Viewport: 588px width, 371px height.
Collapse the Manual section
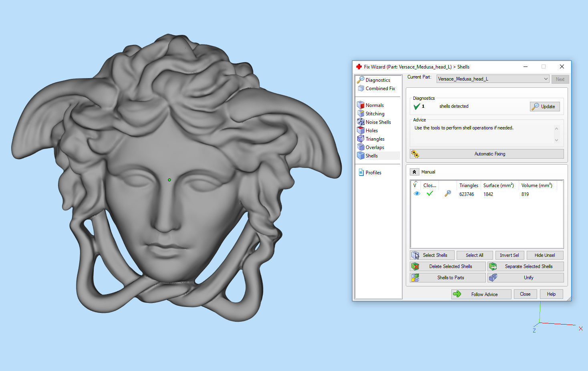414,172
